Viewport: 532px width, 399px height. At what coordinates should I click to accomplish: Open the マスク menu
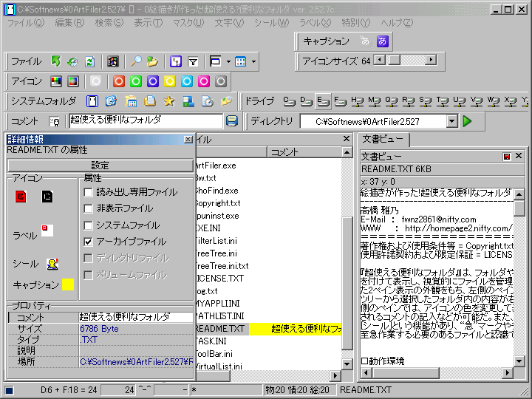pos(188,23)
